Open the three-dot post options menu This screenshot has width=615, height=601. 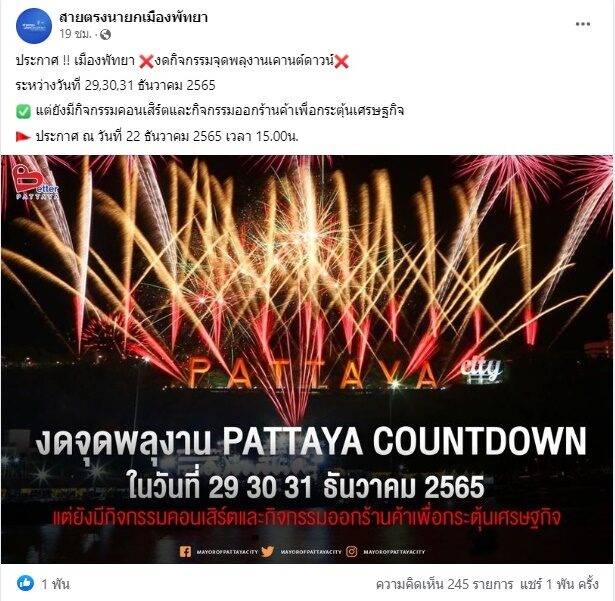pyautogui.click(x=583, y=24)
